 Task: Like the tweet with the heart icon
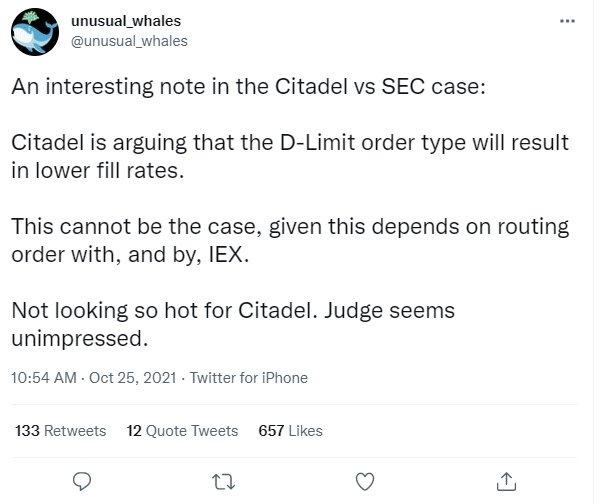[365, 482]
